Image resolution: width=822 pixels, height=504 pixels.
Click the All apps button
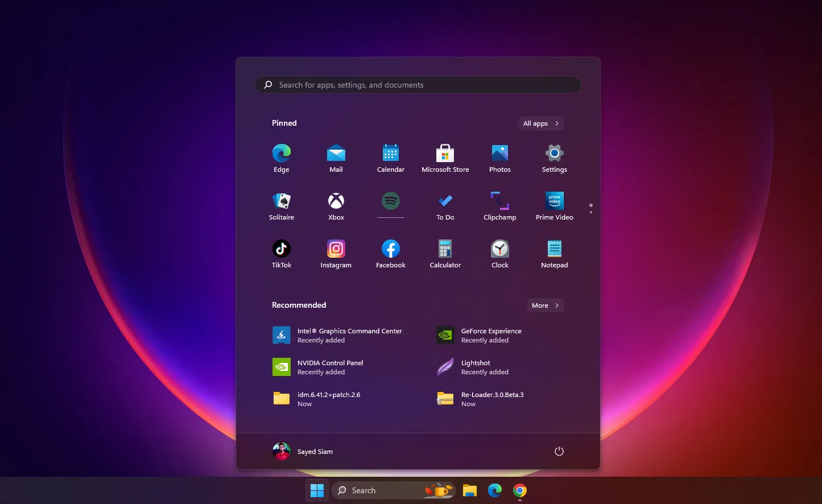(541, 123)
